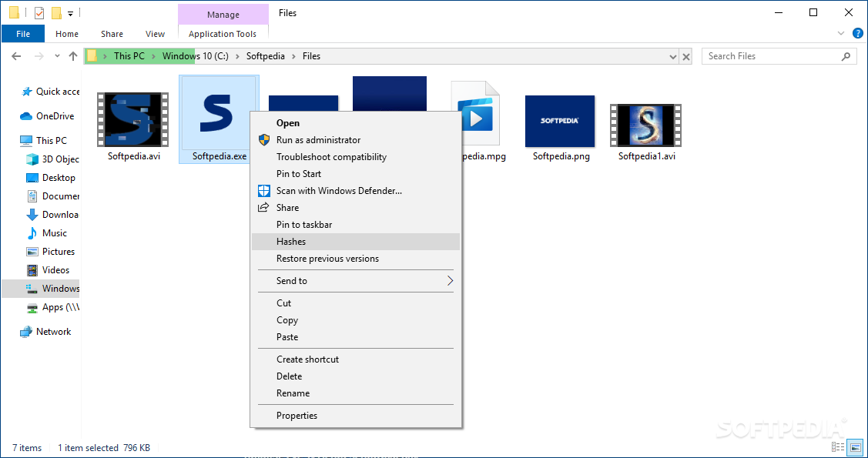Open Downloads in the sidebar
The height and width of the screenshot is (458, 868).
click(x=54, y=215)
